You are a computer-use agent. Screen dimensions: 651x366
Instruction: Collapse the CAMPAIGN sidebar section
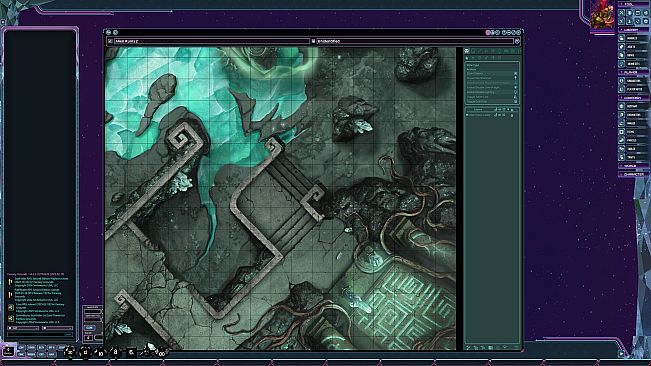634,98
